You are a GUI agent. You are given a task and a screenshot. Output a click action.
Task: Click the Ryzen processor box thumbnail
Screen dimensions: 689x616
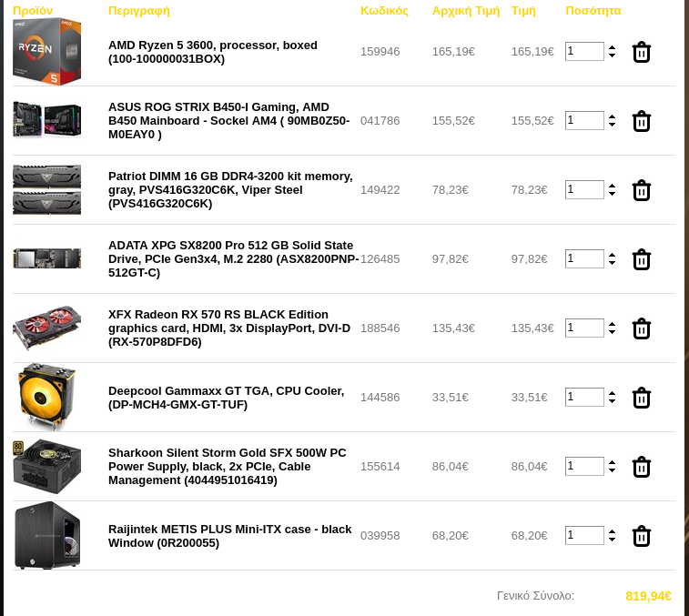(47, 51)
